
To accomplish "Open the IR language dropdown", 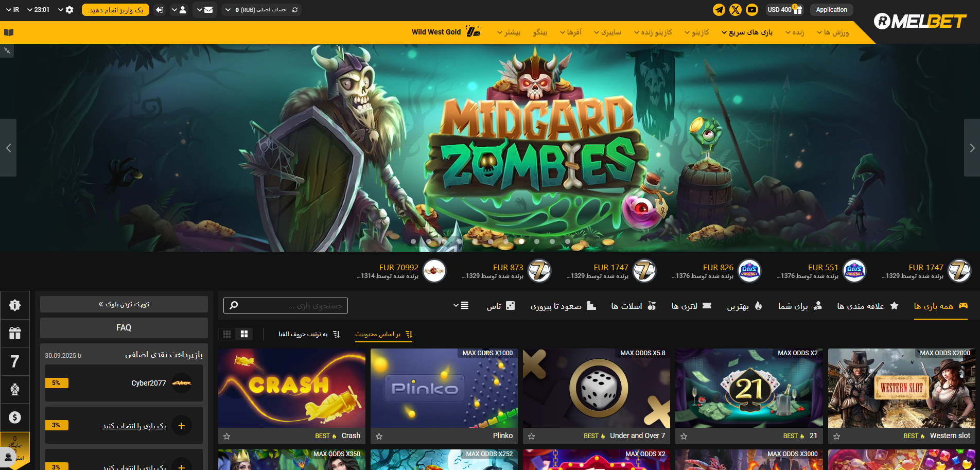I will coord(12,10).
